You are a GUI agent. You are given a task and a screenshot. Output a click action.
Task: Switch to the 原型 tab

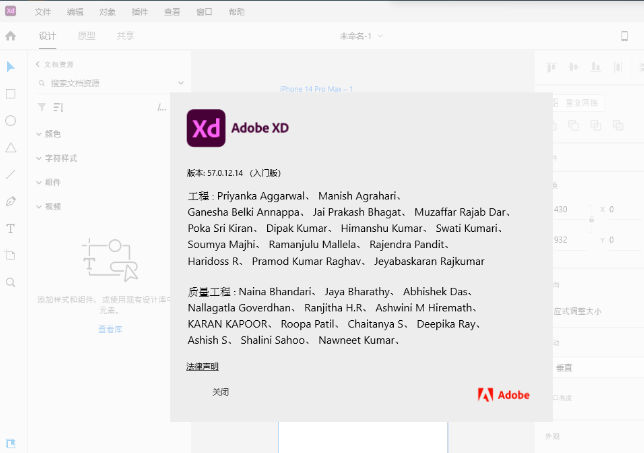[87, 36]
